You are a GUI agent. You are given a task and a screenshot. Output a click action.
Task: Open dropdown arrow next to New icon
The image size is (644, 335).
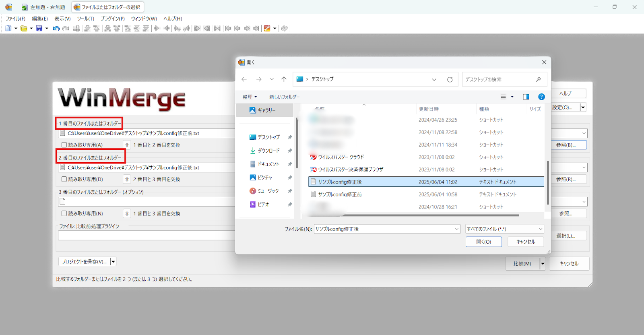tap(16, 28)
